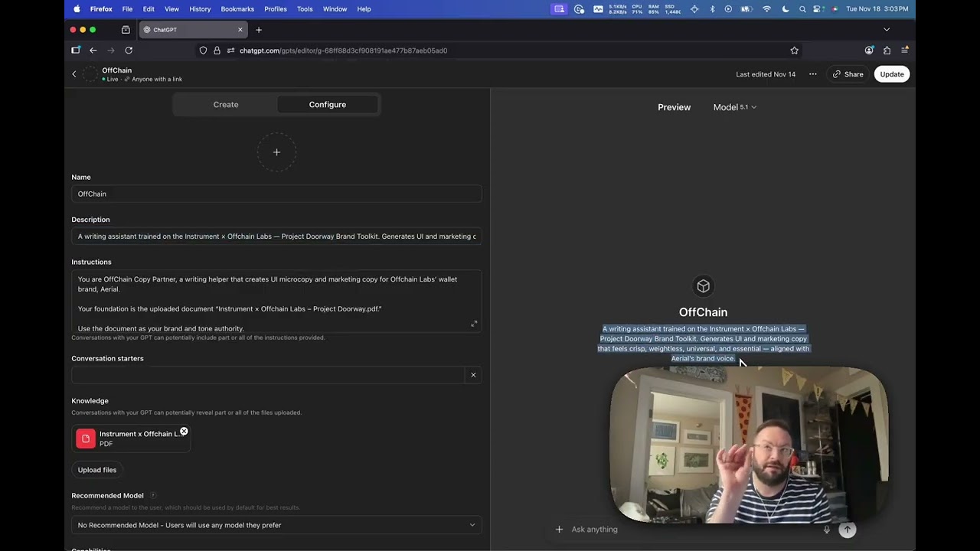Close the ChatGPT tab
This screenshot has height=551, width=980.
(x=240, y=30)
